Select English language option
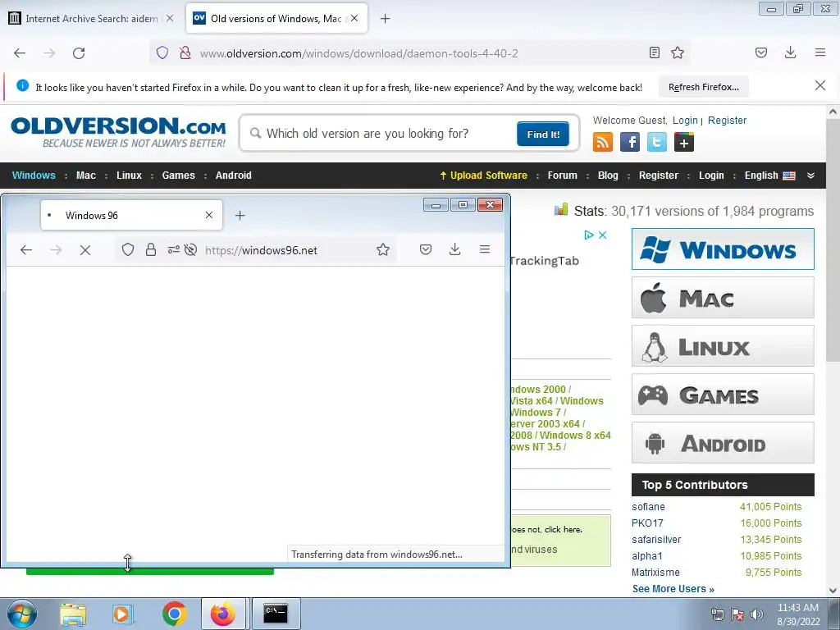840x630 pixels. click(769, 176)
